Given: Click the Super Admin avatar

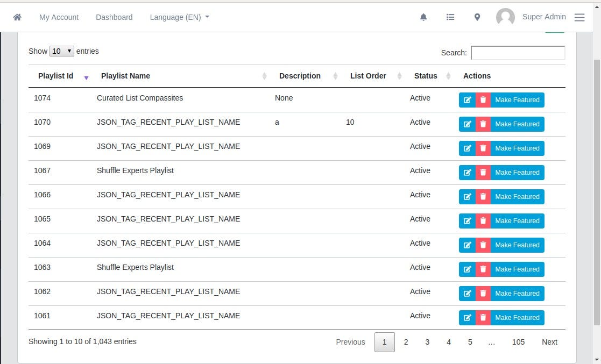Looking at the screenshot, I should (505, 17).
